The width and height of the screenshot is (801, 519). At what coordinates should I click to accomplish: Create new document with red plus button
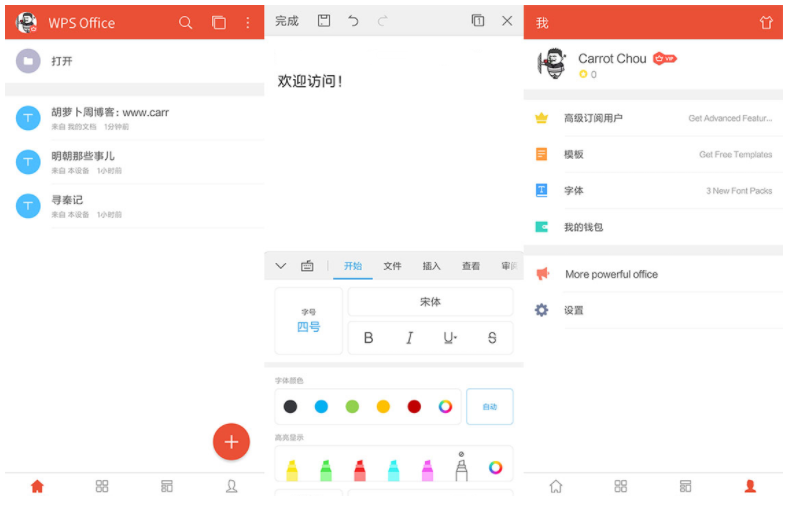[231, 442]
